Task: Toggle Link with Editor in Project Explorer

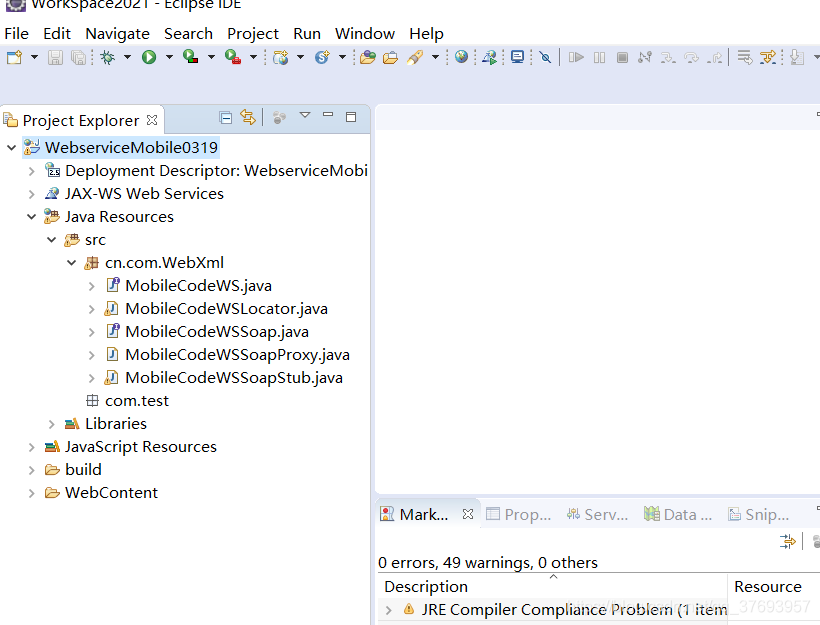Action: (248, 117)
